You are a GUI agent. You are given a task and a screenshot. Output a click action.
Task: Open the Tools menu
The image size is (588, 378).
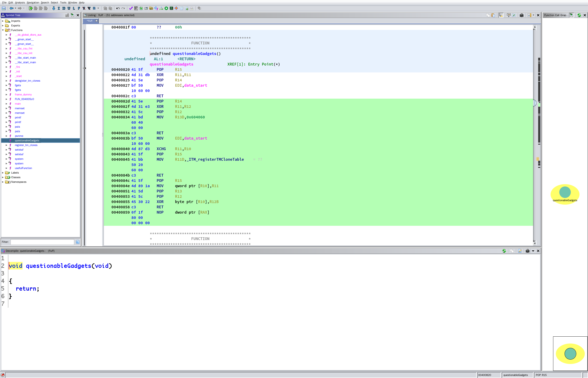(x=63, y=3)
